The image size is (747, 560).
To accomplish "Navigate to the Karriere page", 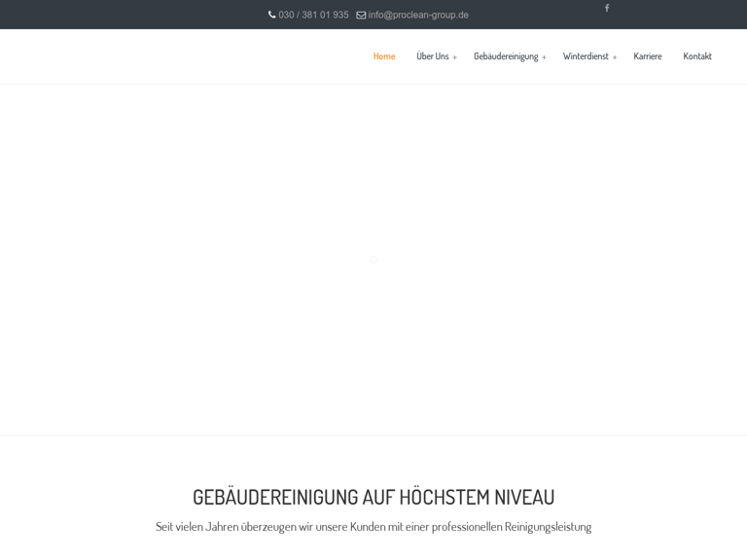I will [648, 56].
